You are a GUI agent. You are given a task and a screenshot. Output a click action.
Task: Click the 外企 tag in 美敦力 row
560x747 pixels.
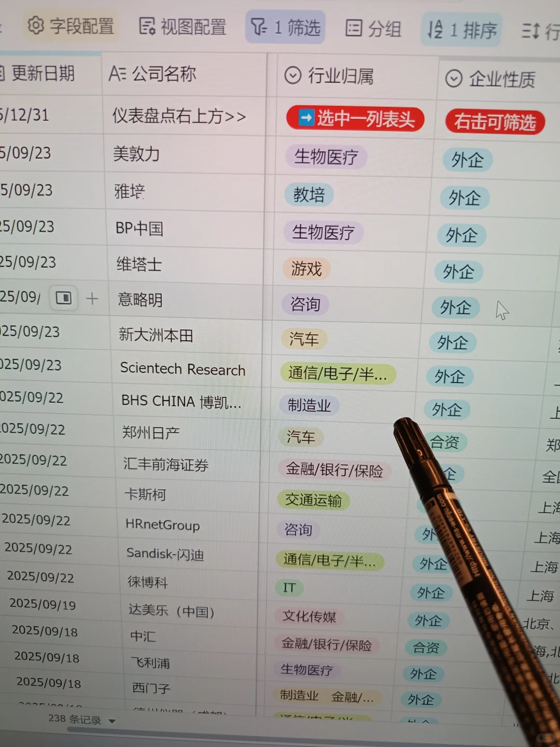[467, 160]
